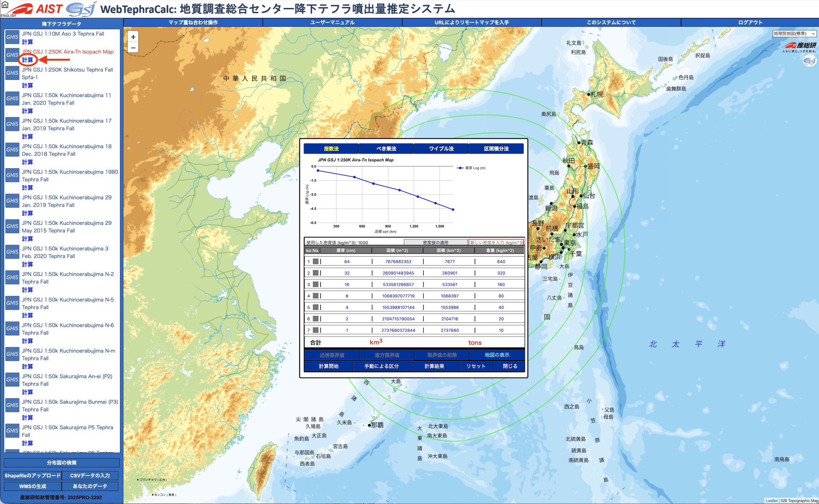Screen dimensions: 819x504
Task: Click GHIS icon for Sakurajima An-ei (P2)
Action: 12,380
